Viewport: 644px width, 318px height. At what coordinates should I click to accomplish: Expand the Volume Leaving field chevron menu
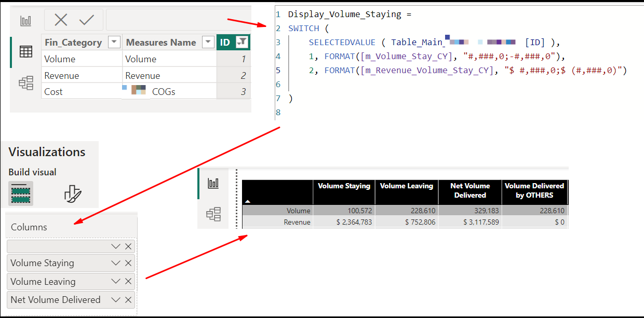pos(116,282)
